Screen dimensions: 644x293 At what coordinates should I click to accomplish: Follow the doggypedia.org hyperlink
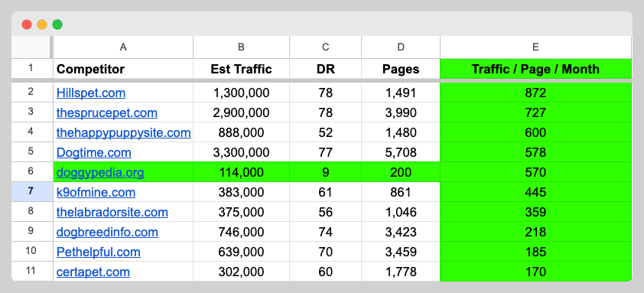(100, 173)
